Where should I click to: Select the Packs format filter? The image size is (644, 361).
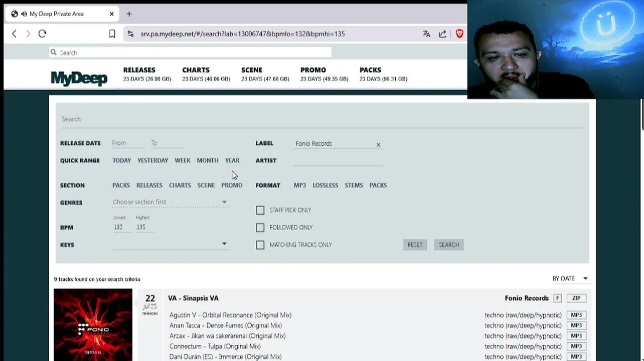(378, 185)
